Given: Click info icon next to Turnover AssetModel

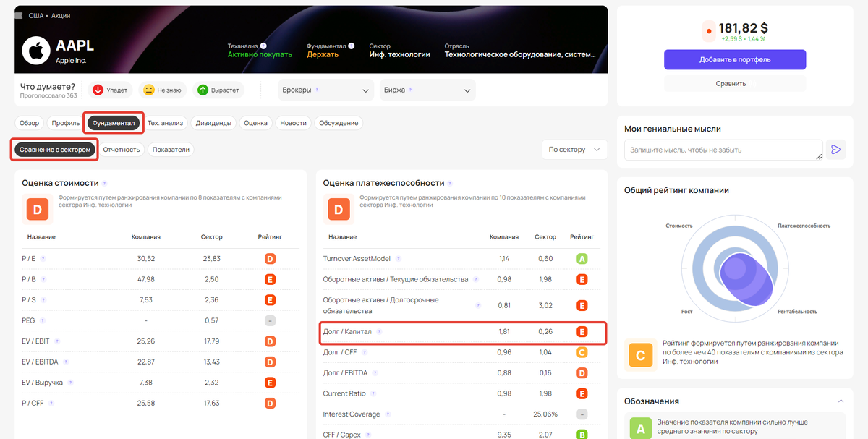Looking at the screenshot, I should pos(399,259).
